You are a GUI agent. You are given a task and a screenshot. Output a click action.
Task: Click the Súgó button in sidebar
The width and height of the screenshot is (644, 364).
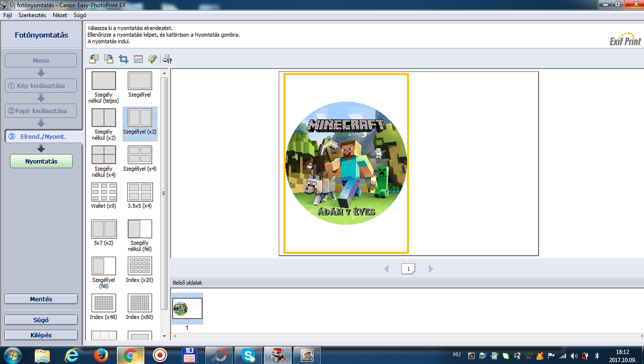[x=41, y=320]
